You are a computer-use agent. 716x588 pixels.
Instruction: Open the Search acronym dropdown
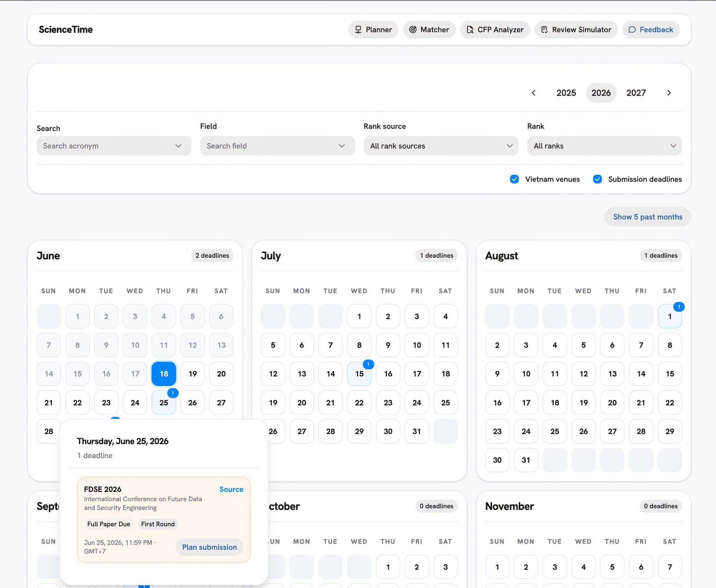click(114, 146)
